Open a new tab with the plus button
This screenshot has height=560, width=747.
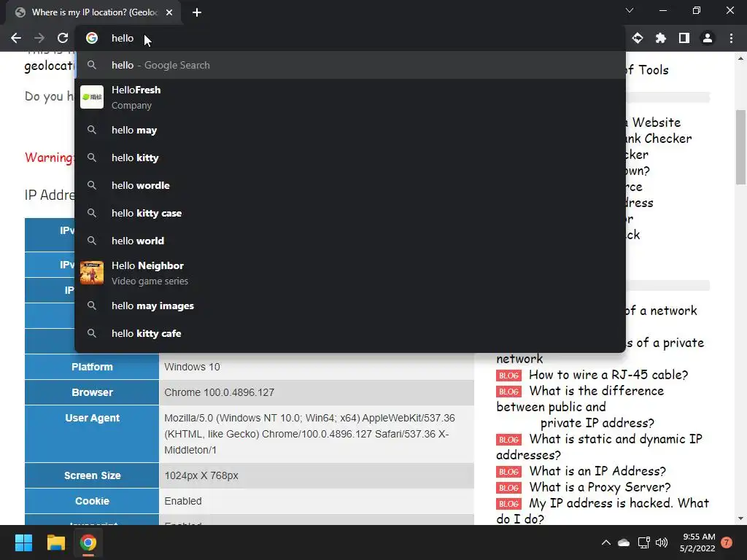pos(197,12)
